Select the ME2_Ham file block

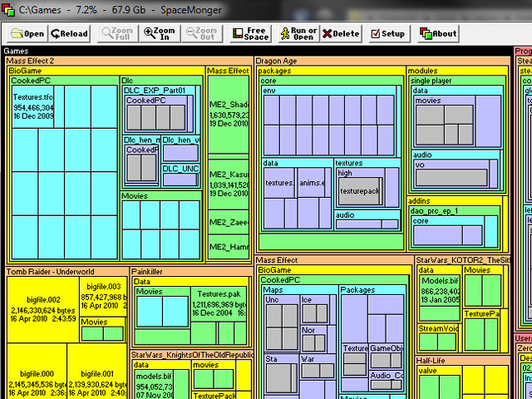229,247
